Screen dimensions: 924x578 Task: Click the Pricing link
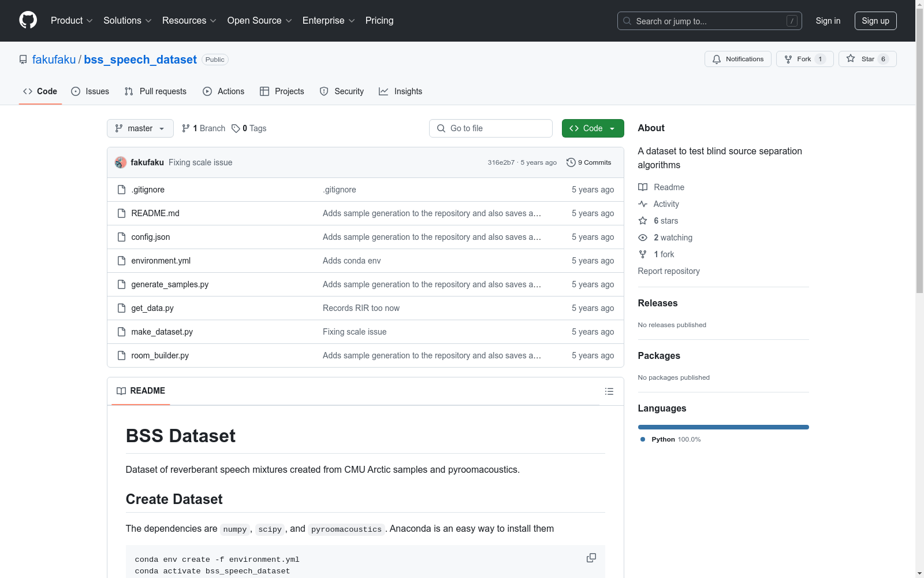coord(379,20)
